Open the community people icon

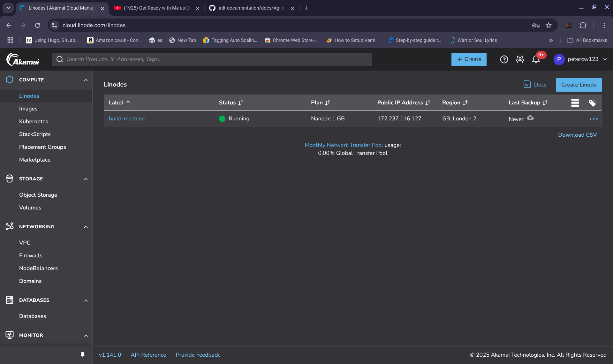pos(520,59)
